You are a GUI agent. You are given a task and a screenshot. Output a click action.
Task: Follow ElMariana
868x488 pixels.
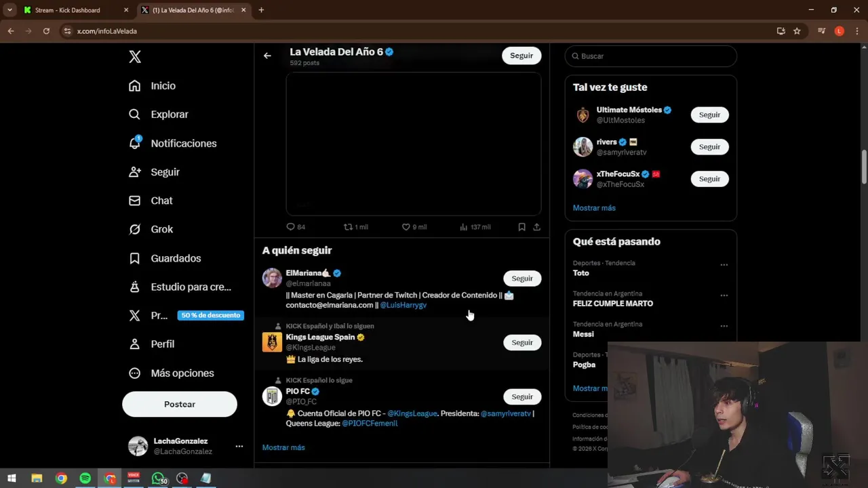[522, 279]
